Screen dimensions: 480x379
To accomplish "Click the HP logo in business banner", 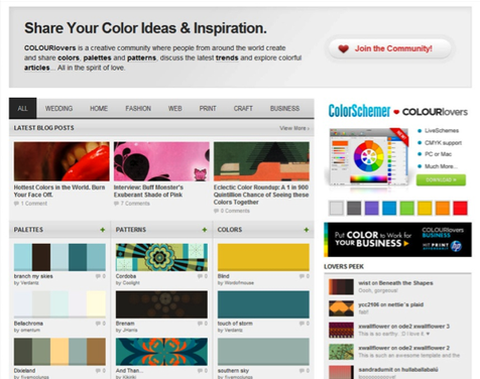I will pyautogui.click(x=456, y=246).
